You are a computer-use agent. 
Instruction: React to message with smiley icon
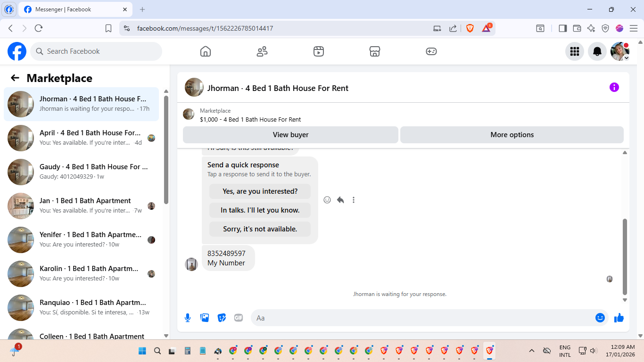(327, 200)
